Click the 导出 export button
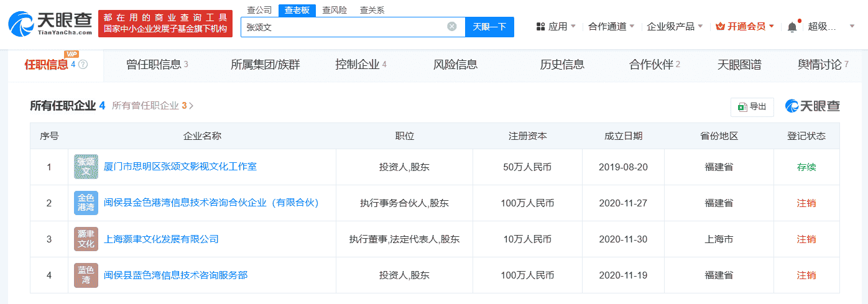 pos(752,106)
